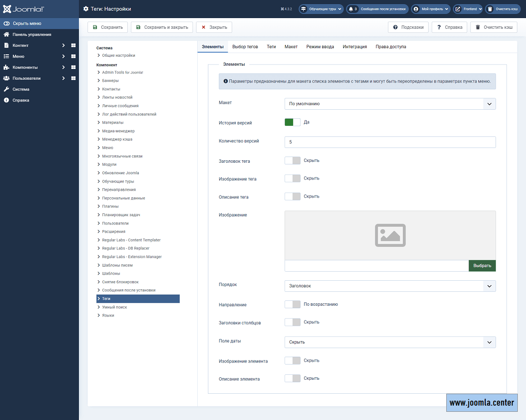This screenshot has height=420, width=526.
Task: Click the image placeholder preview icon
Action: (x=390, y=235)
